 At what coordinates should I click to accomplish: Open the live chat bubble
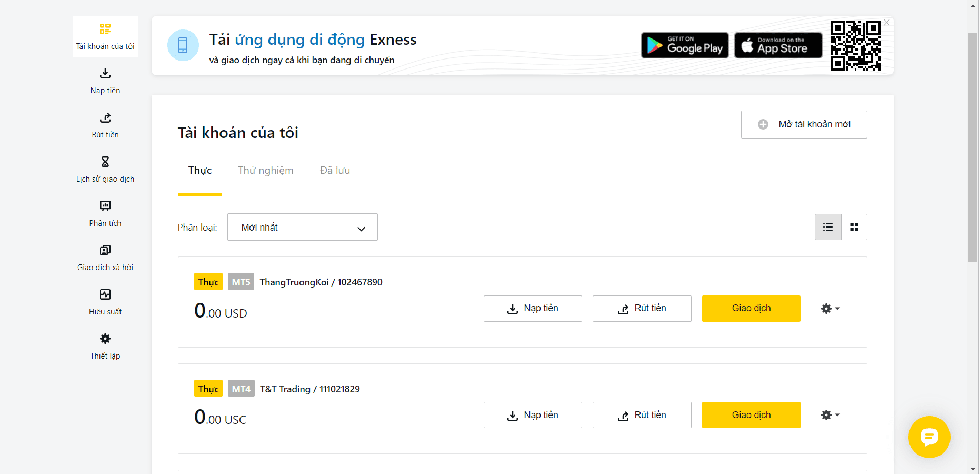[929, 437]
